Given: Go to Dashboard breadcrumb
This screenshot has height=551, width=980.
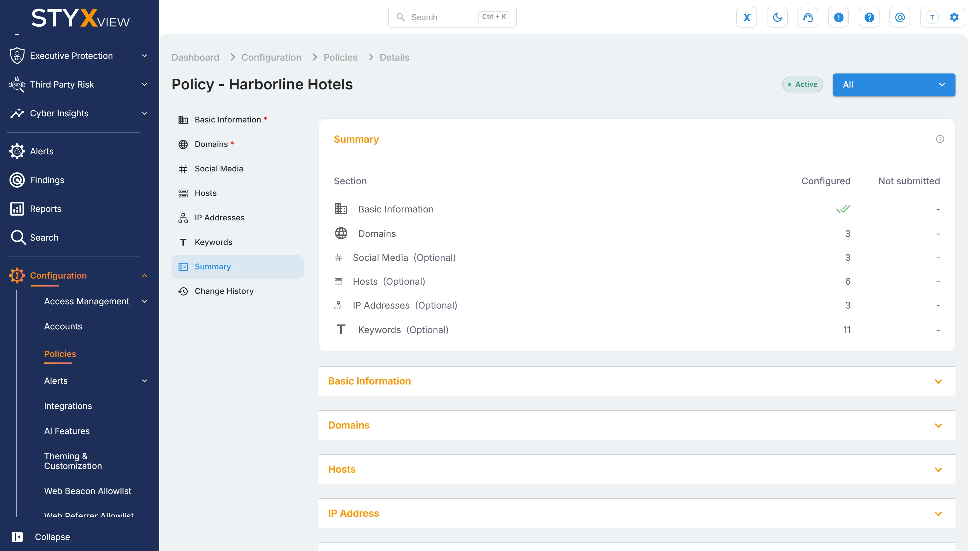Looking at the screenshot, I should [195, 58].
